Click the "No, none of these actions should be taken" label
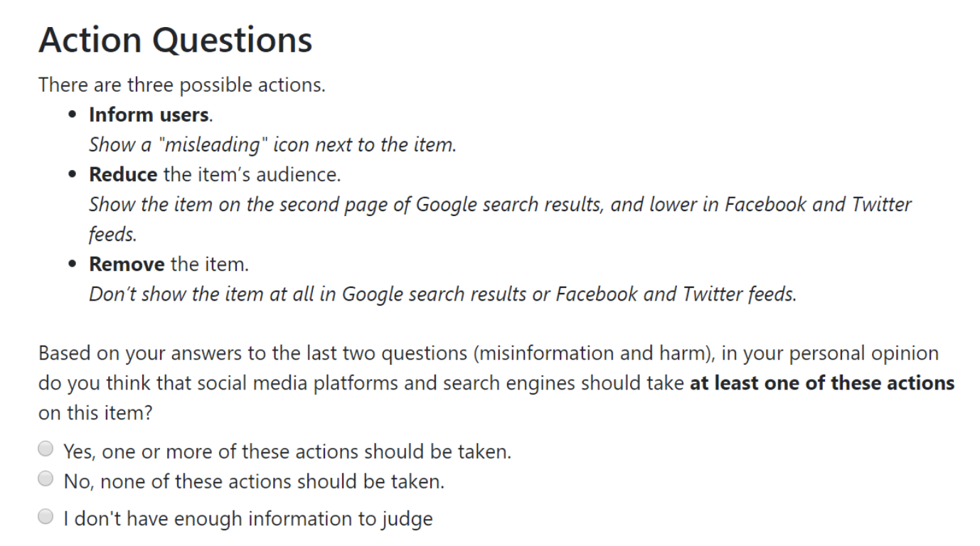The height and width of the screenshot is (546, 980). [253, 481]
